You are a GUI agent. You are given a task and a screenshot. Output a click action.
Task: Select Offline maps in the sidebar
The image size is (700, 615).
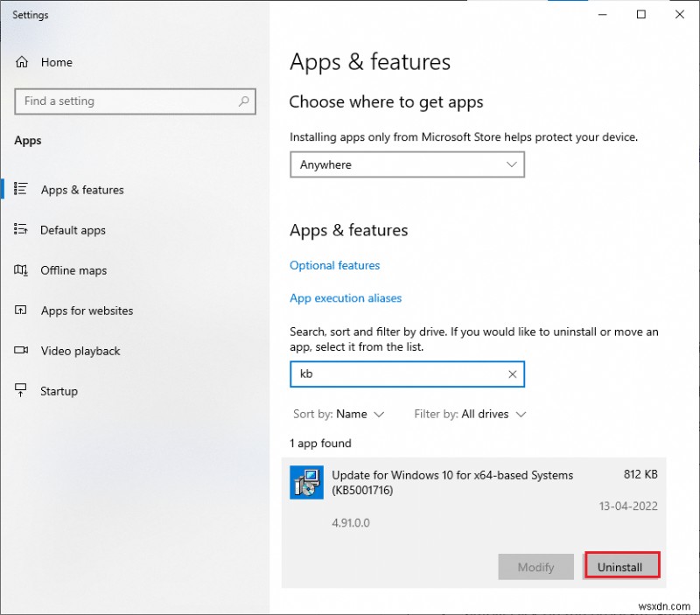73,270
